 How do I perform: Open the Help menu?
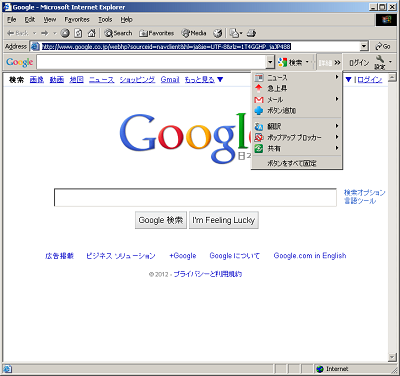point(126,20)
